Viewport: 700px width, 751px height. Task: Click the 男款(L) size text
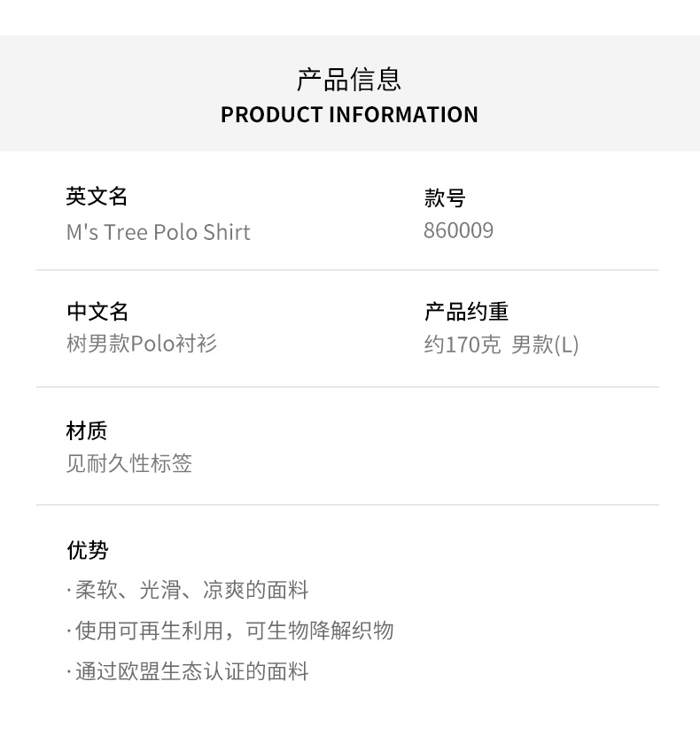(545, 345)
